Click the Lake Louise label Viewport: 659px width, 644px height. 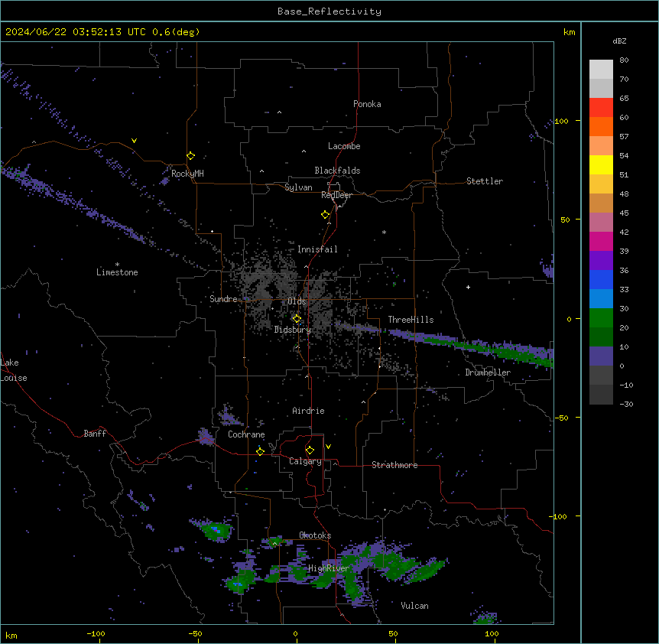tap(14, 370)
